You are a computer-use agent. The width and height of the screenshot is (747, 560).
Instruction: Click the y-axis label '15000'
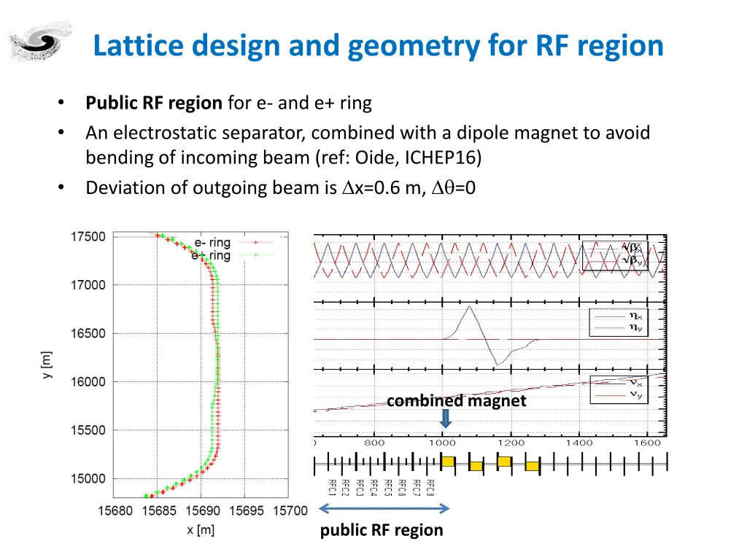(x=88, y=478)
